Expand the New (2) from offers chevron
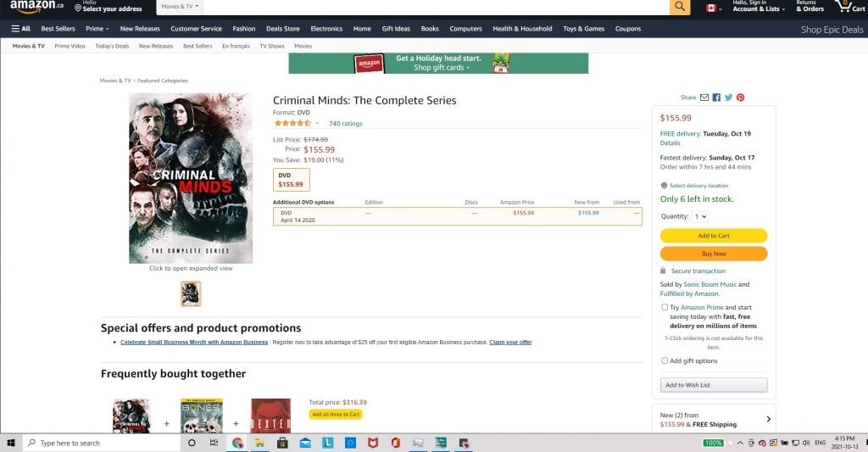 click(x=768, y=419)
